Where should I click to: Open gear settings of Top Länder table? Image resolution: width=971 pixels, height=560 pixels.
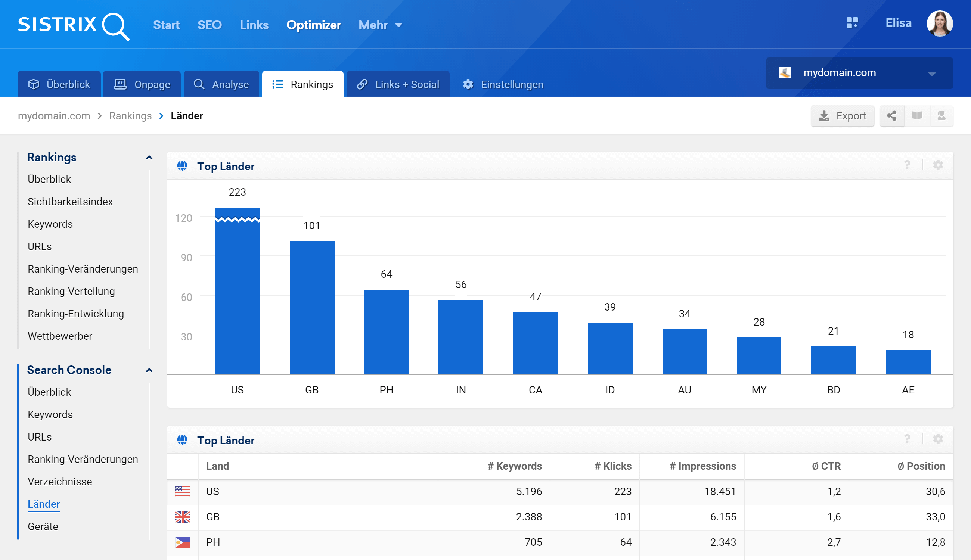click(938, 439)
